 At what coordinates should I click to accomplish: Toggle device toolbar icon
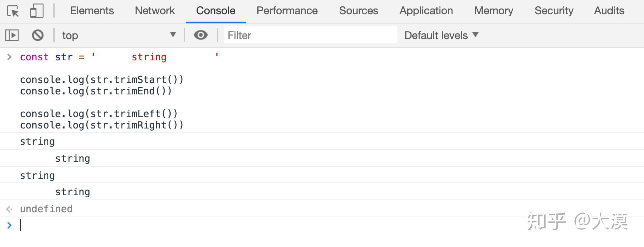37,11
